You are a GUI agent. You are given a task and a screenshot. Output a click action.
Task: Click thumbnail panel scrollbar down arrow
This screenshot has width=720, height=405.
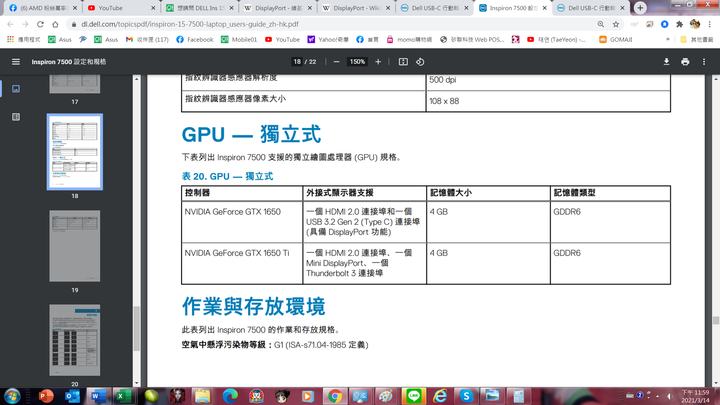pyautogui.click(x=136, y=383)
